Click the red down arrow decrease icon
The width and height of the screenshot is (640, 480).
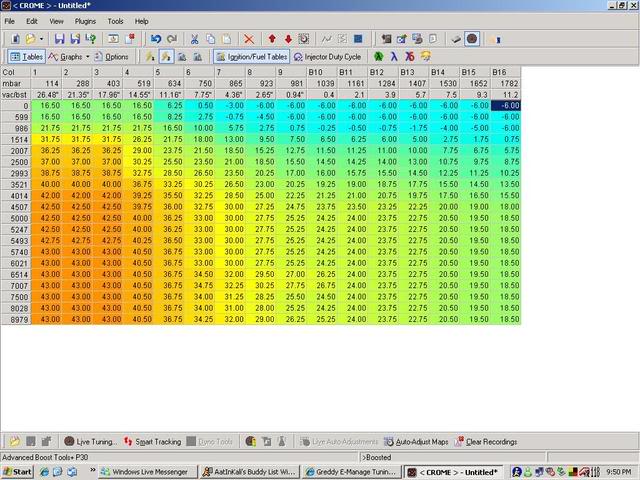tap(288, 39)
